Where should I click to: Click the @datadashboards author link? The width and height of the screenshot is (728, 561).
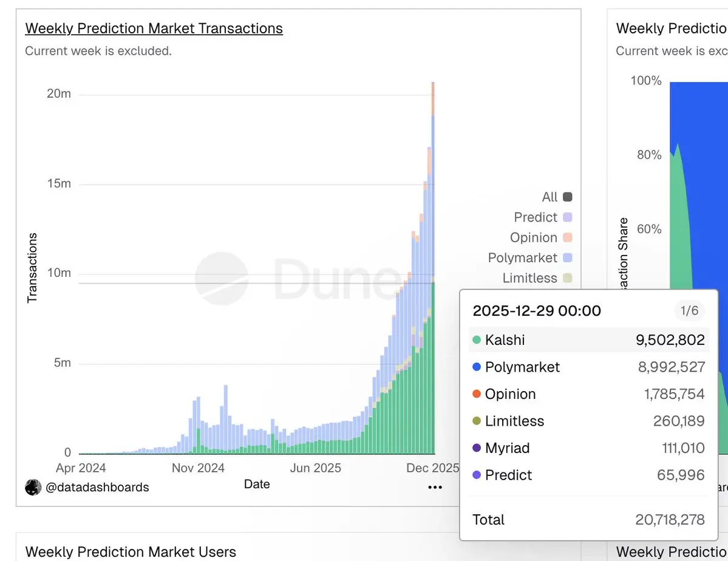tap(97, 487)
